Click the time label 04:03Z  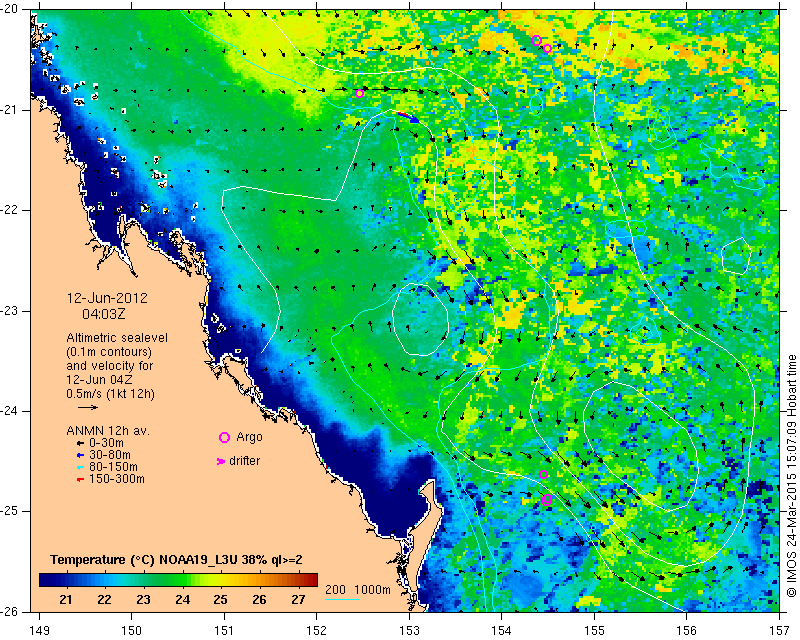pyautogui.click(x=104, y=314)
